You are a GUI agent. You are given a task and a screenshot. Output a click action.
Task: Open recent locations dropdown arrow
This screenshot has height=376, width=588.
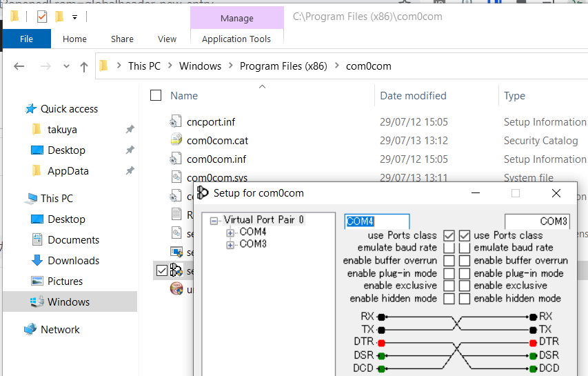[x=66, y=66]
